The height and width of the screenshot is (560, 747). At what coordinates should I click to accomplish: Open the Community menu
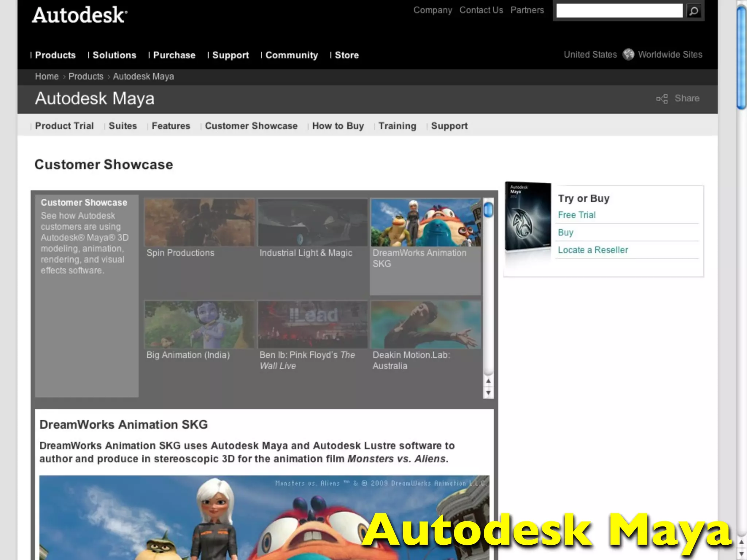click(292, 55)
